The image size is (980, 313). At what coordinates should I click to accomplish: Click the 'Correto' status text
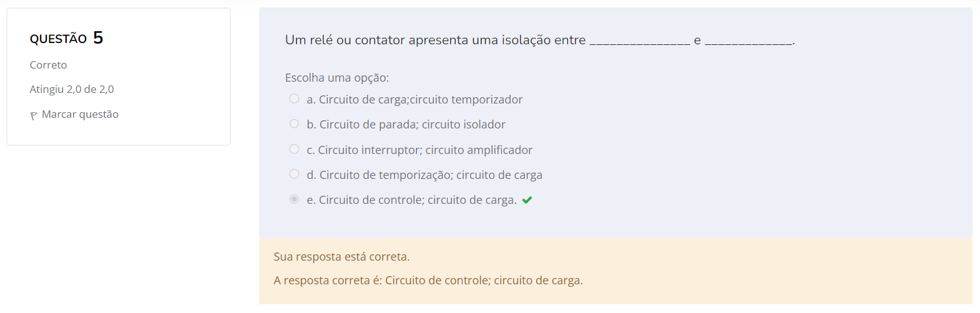(48, 65)
